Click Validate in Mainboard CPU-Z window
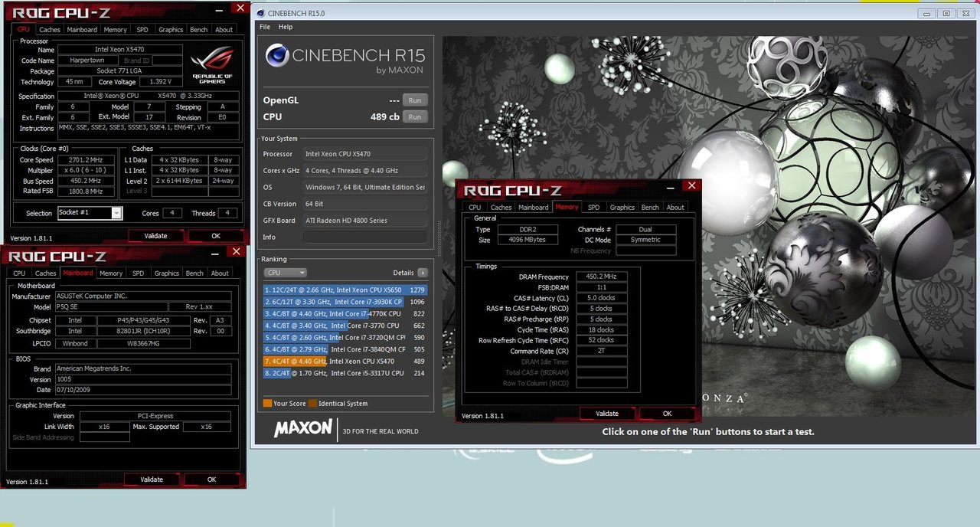This screenshot has width=980, height=527. [152, 480]
